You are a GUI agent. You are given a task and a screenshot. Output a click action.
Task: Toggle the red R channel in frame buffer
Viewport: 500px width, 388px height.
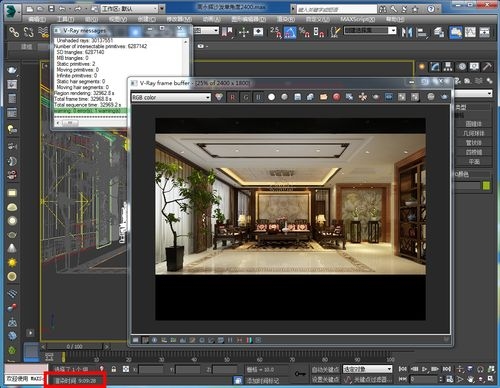point(232,97)
